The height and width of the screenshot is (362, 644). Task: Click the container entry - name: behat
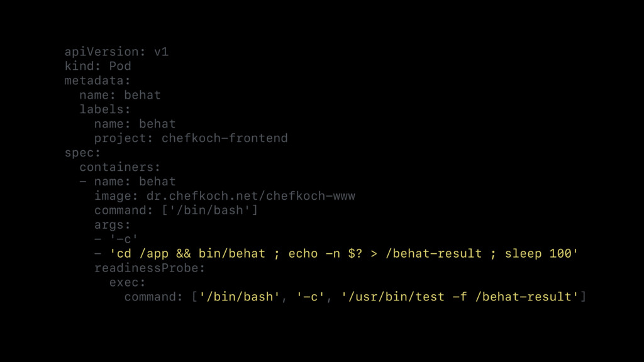(127, 182)
